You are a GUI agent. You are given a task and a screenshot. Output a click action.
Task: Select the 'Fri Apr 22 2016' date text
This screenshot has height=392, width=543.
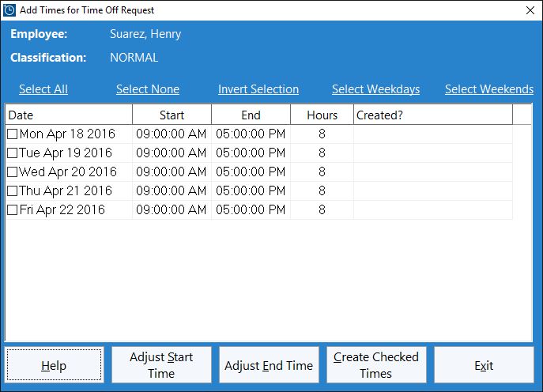62,210
